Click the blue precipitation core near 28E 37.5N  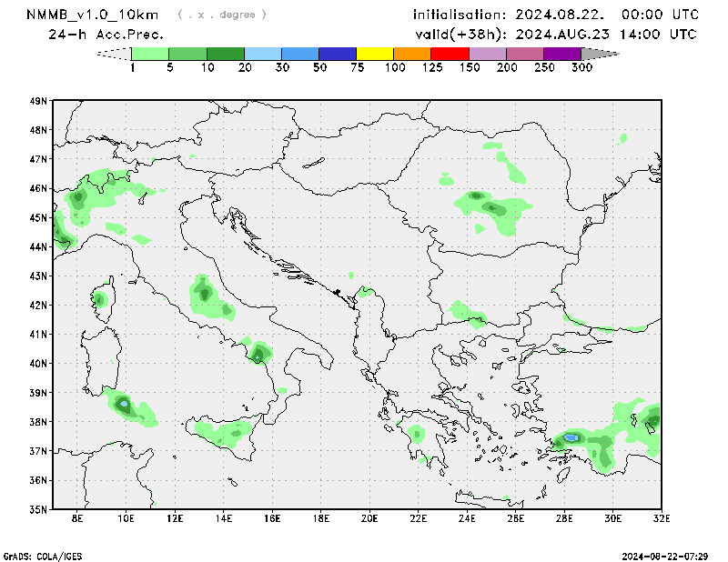point(571,437)
